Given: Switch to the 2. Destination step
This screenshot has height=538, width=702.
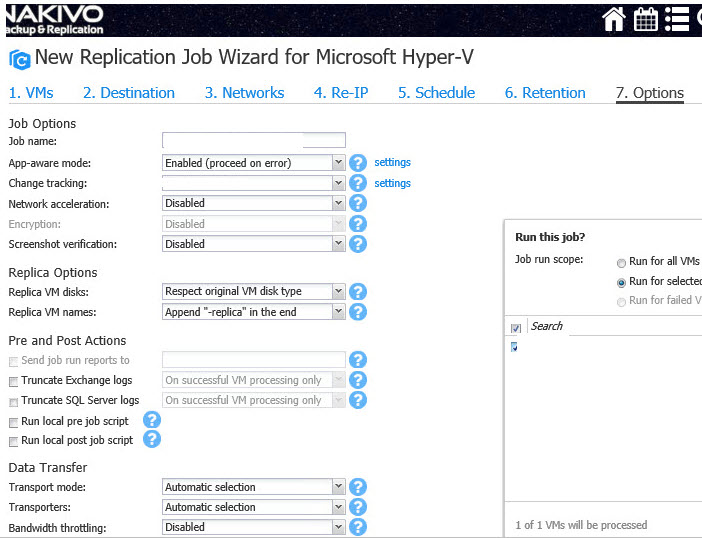Looking at the screenshot, I should (x=128, y=93).
